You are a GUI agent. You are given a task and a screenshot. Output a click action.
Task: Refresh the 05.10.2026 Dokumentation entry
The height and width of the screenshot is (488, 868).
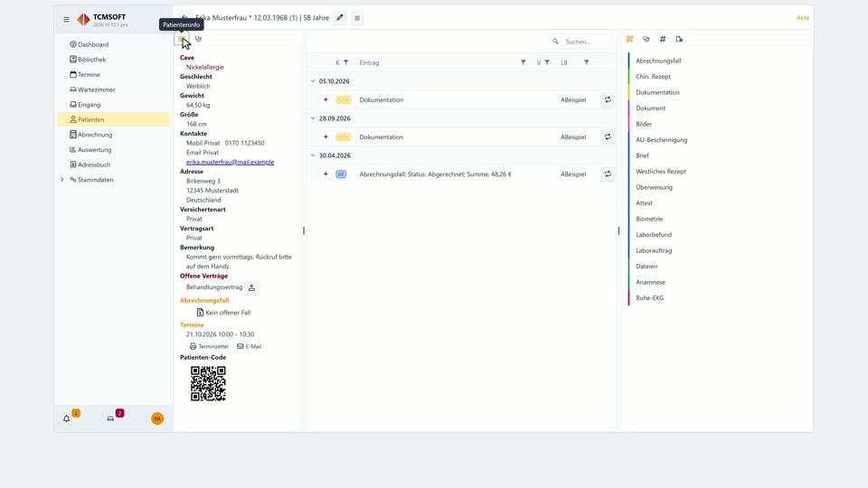tap(608, 100)
